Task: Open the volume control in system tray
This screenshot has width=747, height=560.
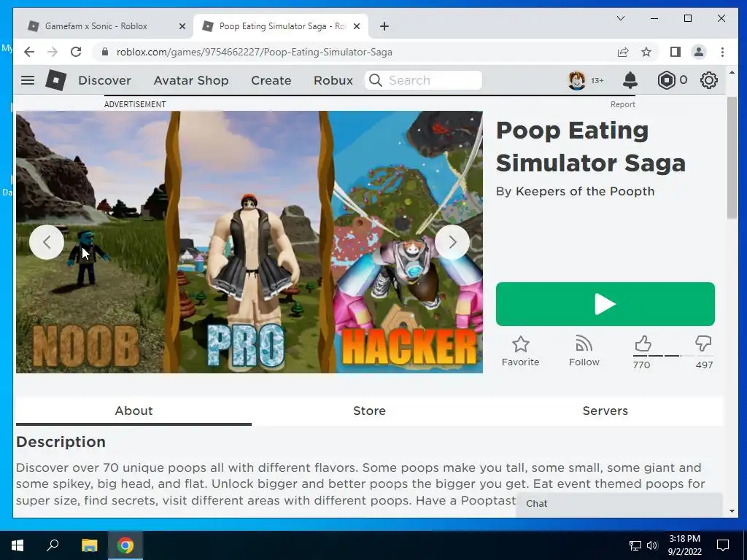Action: pyautogui.click(x=652, y=545)
